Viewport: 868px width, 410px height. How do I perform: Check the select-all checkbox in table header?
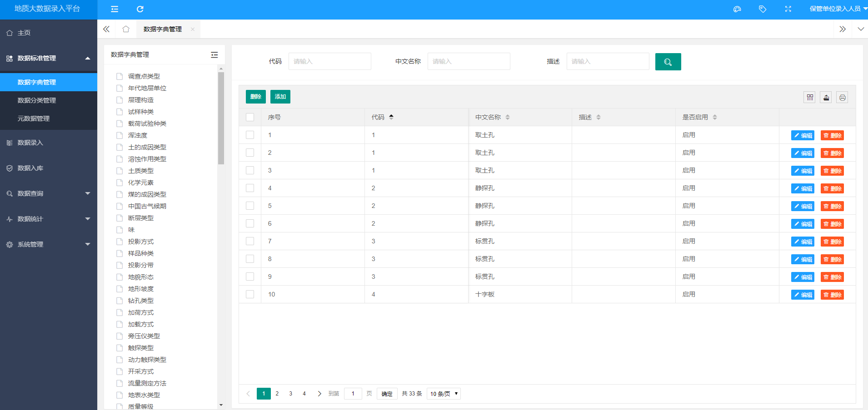pyautogui.click(x=250, y=117)
